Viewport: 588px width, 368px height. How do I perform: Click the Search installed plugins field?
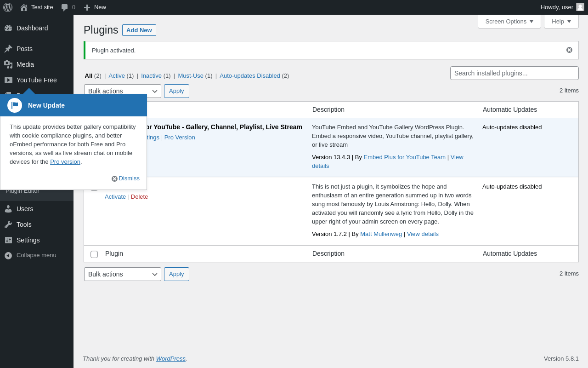coord(514,73)
